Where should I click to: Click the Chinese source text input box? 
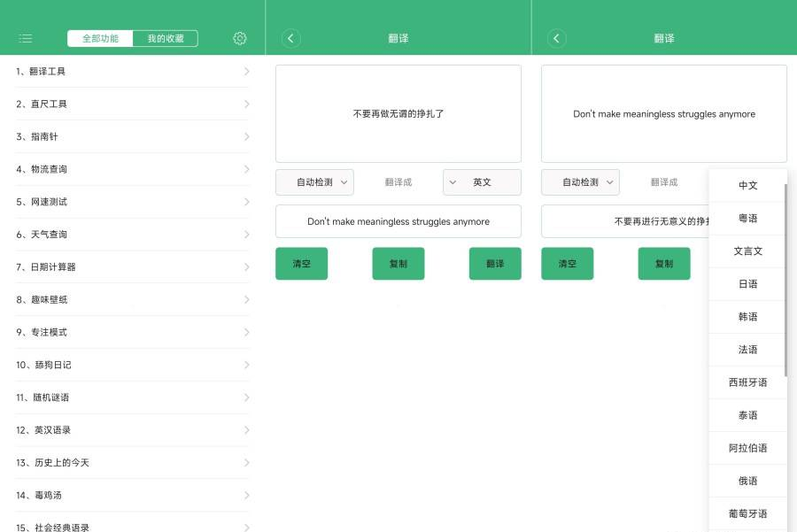point(398,113)
